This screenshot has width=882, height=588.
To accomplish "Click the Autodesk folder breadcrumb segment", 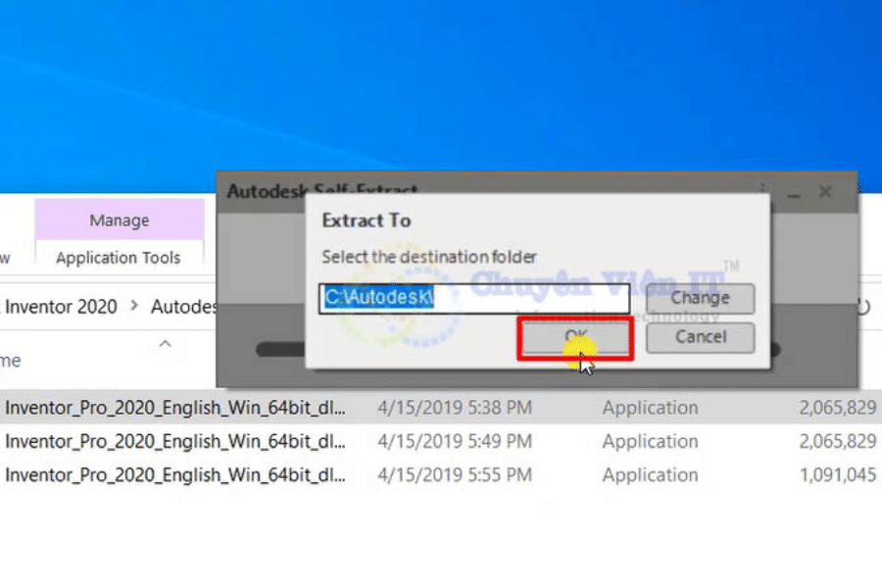I will 183,307.
